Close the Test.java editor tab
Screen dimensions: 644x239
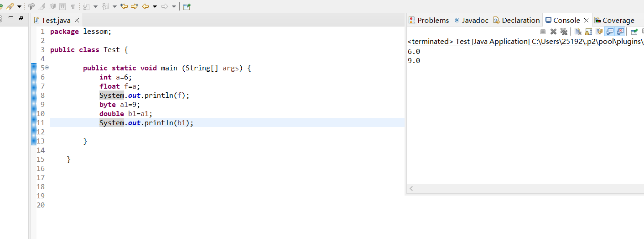77,20
